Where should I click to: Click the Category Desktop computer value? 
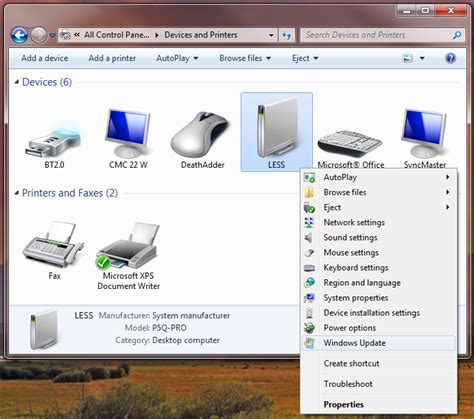[x=186, y=340]
